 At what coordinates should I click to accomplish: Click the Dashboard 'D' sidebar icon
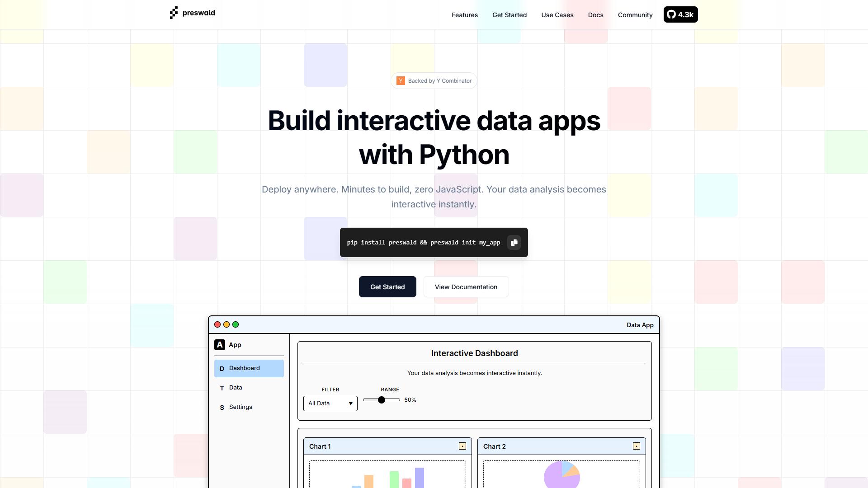click(x=222, y=369)
